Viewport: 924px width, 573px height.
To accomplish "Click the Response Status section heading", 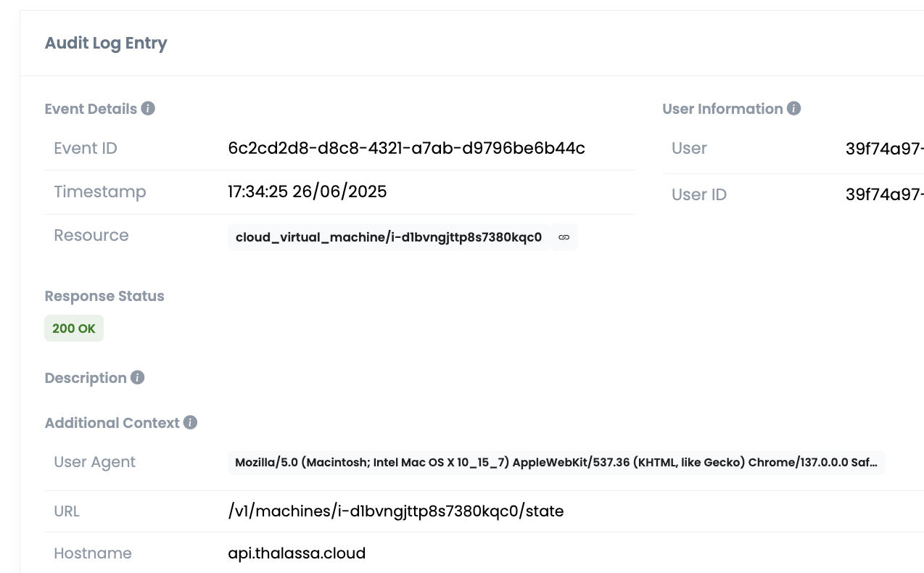I will [x=104, y=296].
